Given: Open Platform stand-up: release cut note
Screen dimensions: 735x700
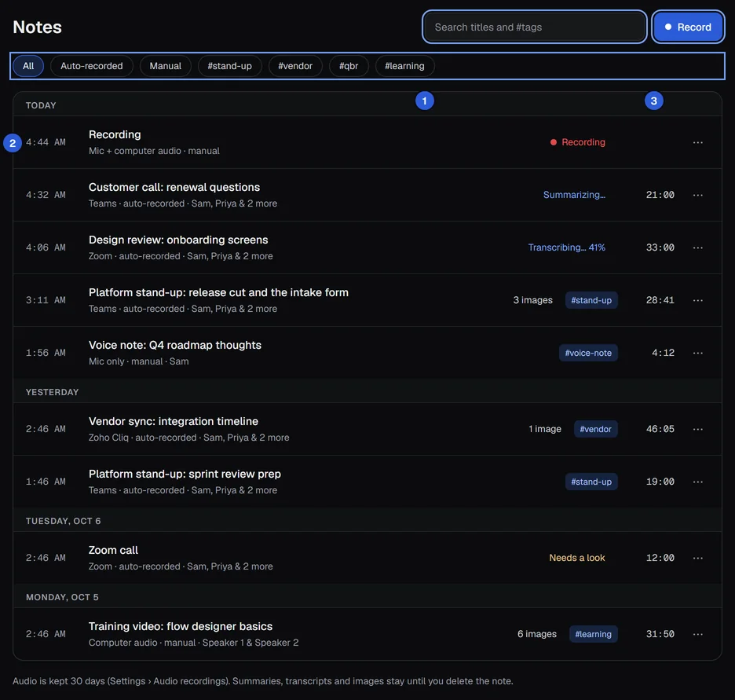Looking at the screenshot, I should tap(218, 292).
